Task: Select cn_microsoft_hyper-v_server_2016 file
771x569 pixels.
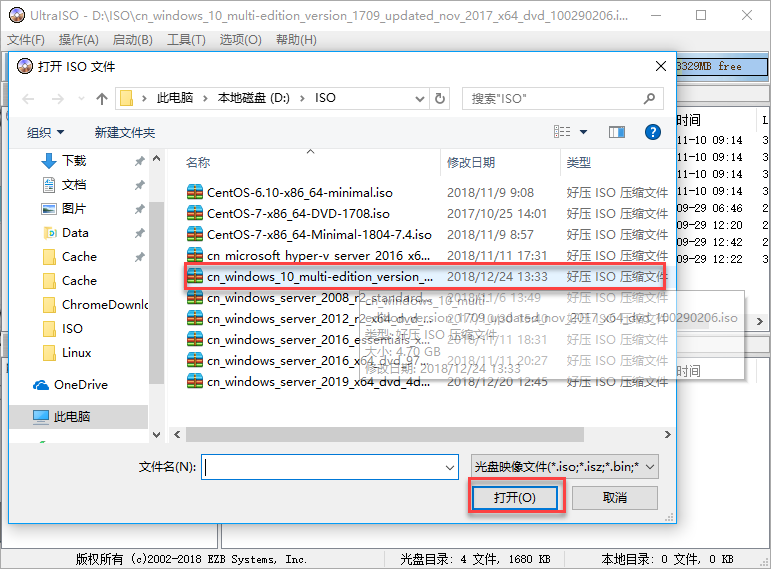Action: (x=318, y=256)
